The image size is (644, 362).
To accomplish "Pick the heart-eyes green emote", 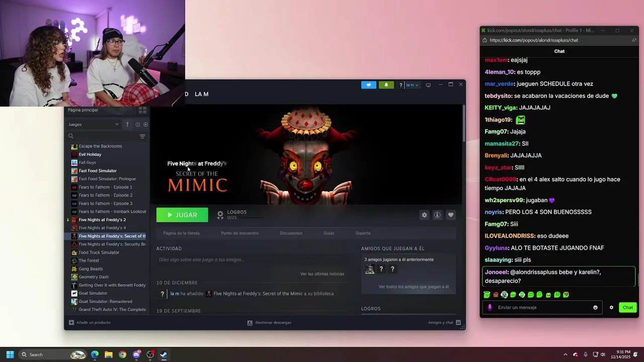I will [x=566, y=295].
